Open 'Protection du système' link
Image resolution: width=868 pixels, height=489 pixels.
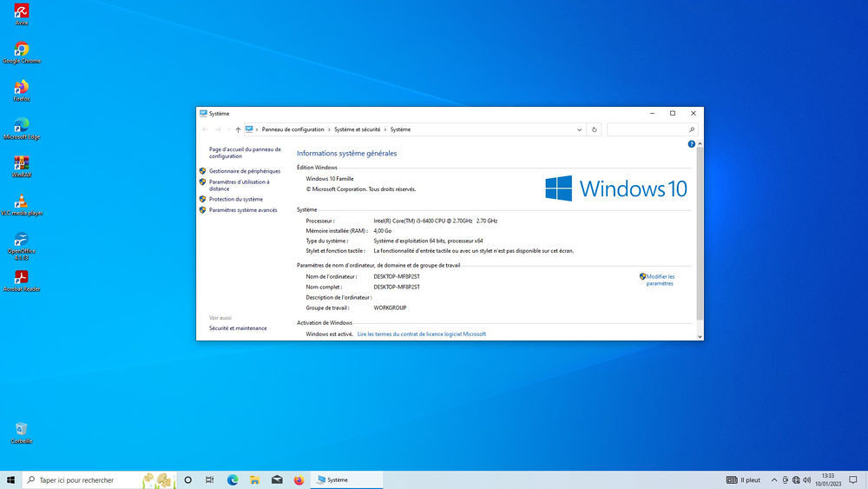[x=236, y=199]
